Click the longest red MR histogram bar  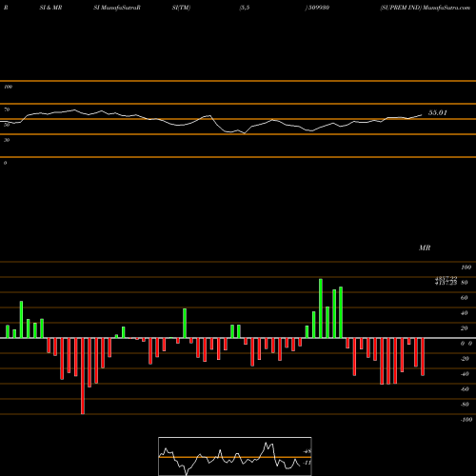83,376
